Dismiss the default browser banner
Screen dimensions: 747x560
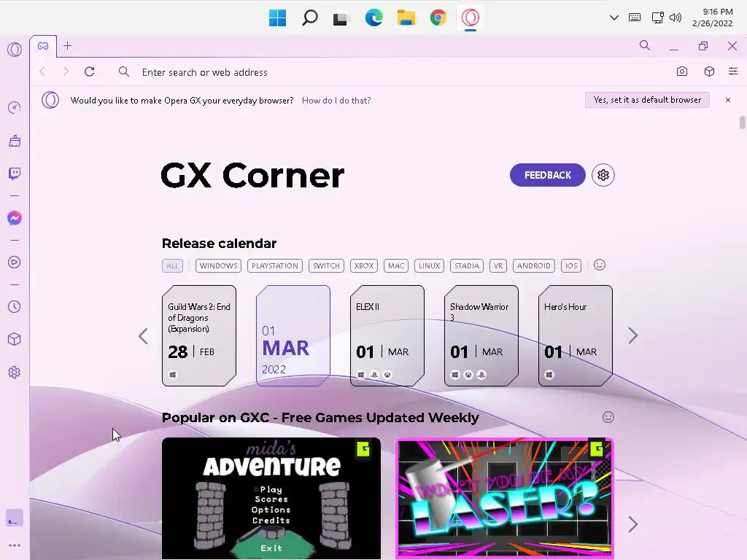(x=728, y=100)
